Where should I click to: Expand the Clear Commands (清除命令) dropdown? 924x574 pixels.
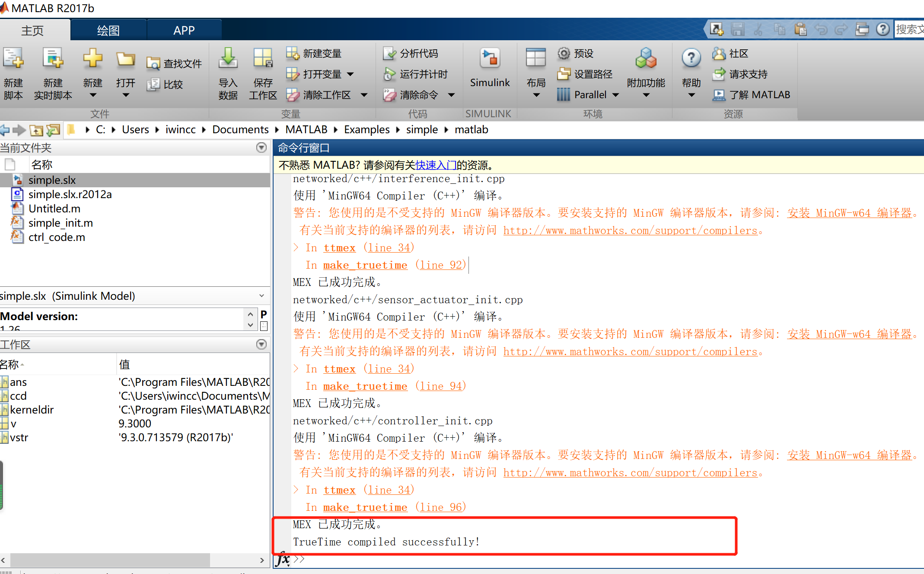coord(452,95)
